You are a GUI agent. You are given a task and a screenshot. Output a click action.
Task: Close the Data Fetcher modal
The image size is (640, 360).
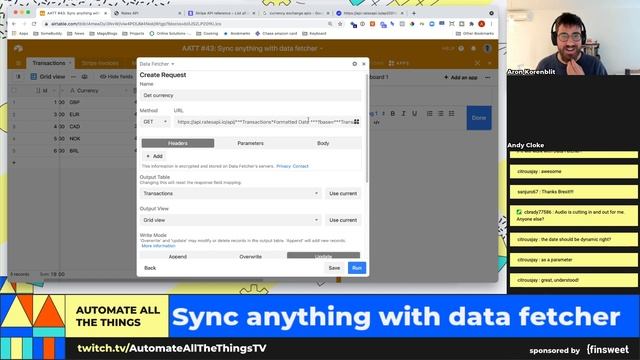364,64
